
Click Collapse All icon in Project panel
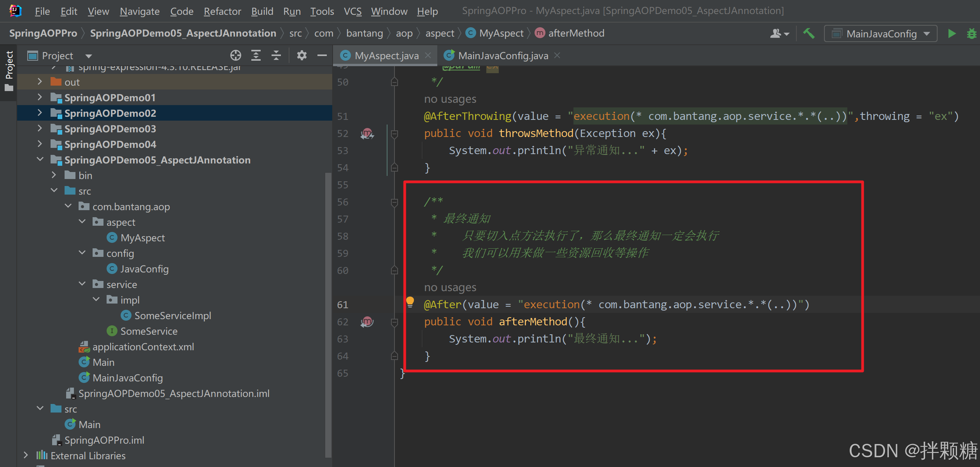click(x=276, y=56)
